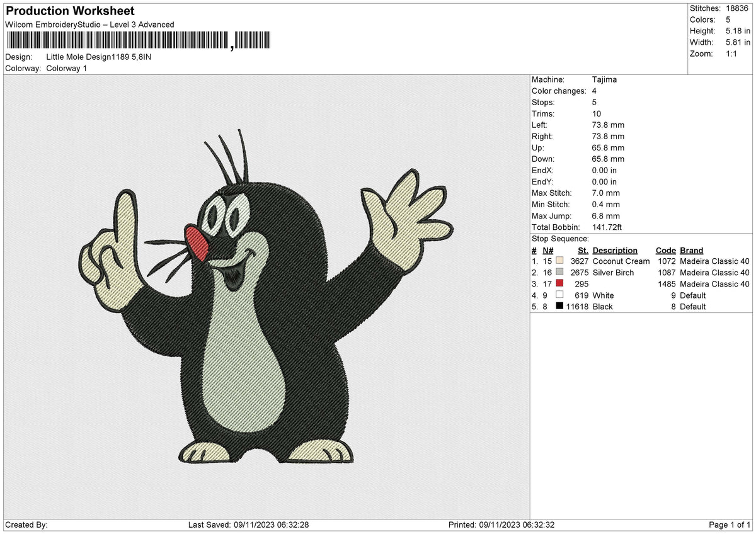Click design name 'Little Mole Design1189 5,8IN'
This screenshot has height=534, width=756.
pos(99,57)
